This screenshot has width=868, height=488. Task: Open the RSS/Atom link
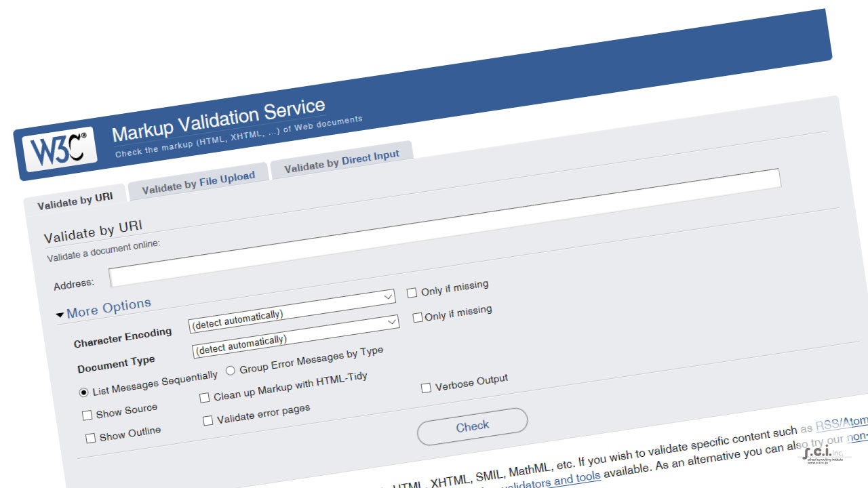(x=841, y=424)
